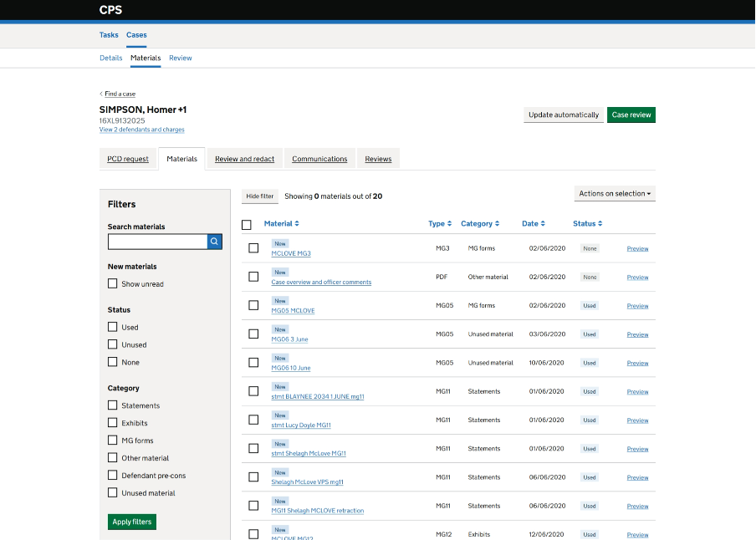Focus the Search materials input field
The height and width of the screenshot is (540, 756).
158,242
